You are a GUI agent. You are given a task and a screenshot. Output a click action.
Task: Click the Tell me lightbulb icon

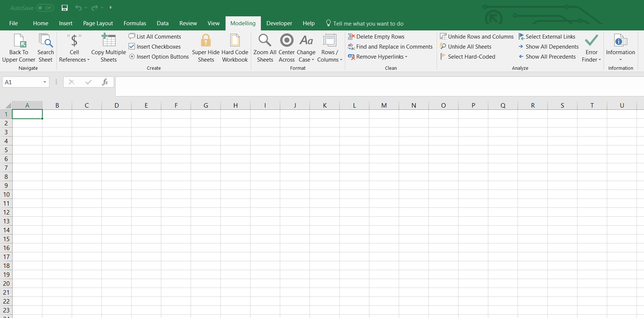click(x=328, y=23)
